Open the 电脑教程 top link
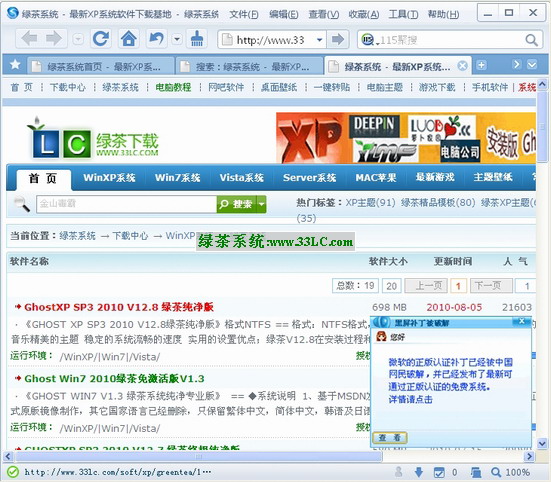Screen dimensions: 551x482 [x=173, y=87]
